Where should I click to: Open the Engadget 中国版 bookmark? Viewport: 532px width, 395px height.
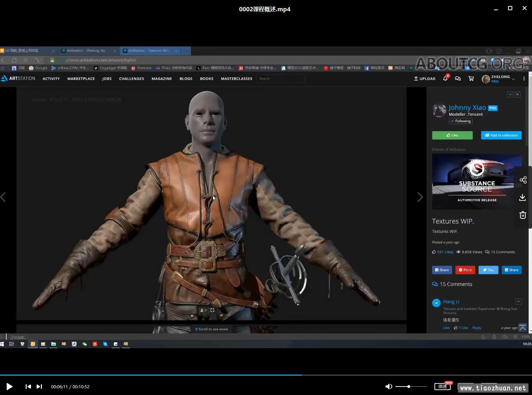[110, 68]
